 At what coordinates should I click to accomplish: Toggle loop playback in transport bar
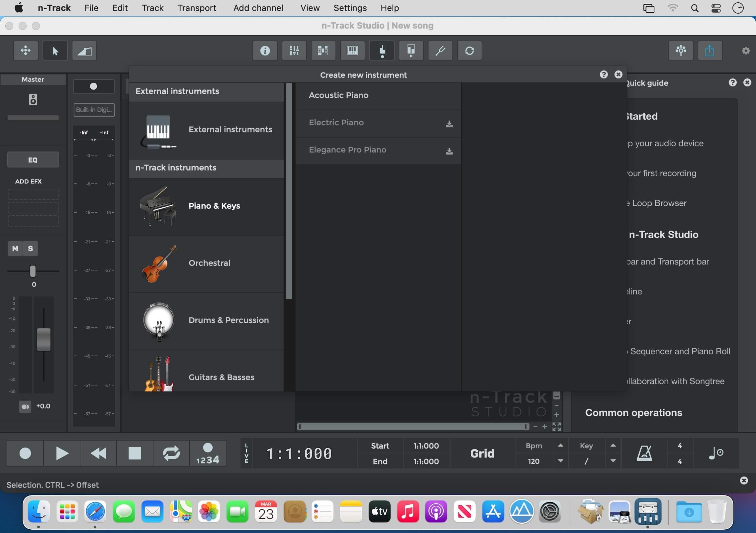point(171,453)
